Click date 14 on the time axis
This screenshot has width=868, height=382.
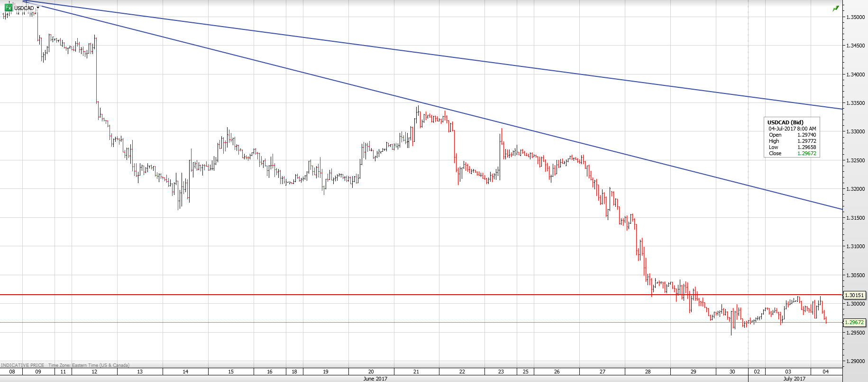pyautogui.click(x=185, y=372)
